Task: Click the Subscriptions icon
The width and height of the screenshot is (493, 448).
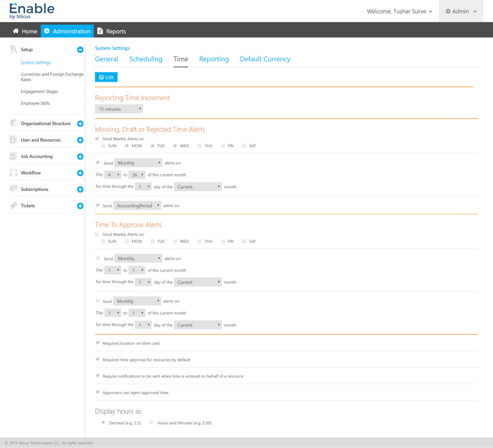Action: [x=13, y=189]
